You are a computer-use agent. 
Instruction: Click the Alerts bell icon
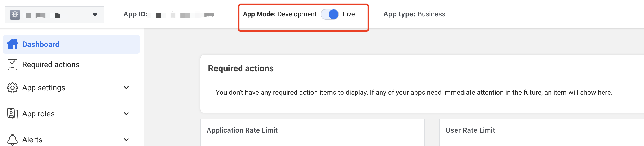pos(13,139)
